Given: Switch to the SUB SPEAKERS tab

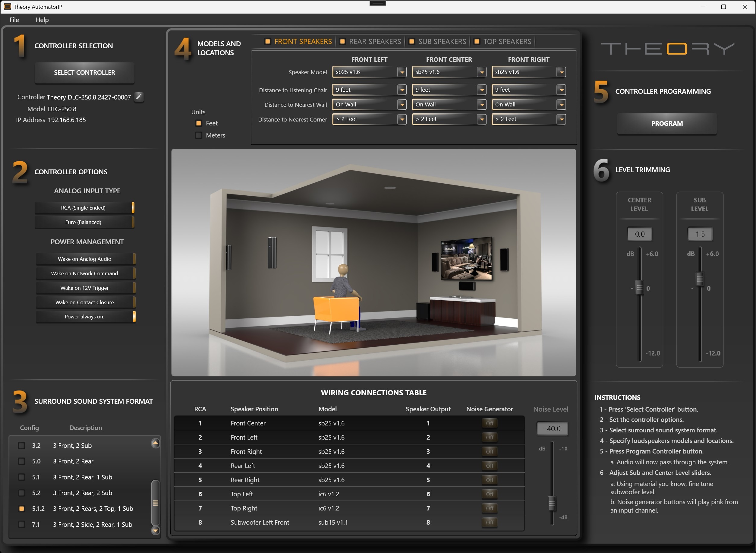Looking at the screenshot, I should coord(442,42).
